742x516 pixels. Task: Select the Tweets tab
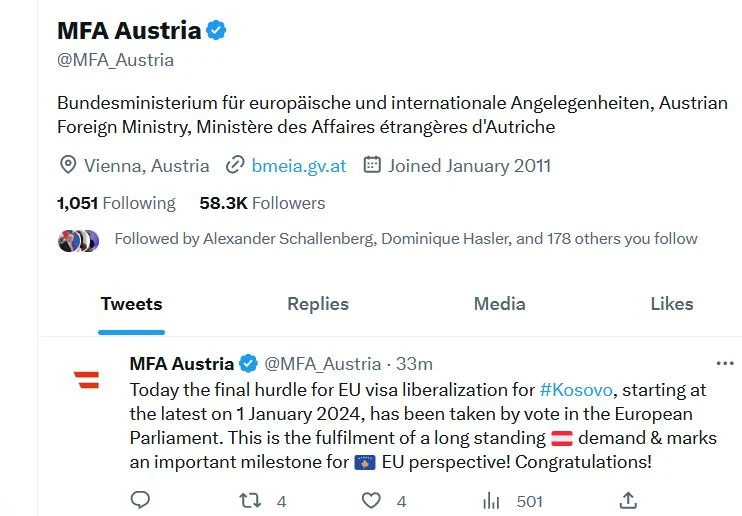tap(131, 304)
